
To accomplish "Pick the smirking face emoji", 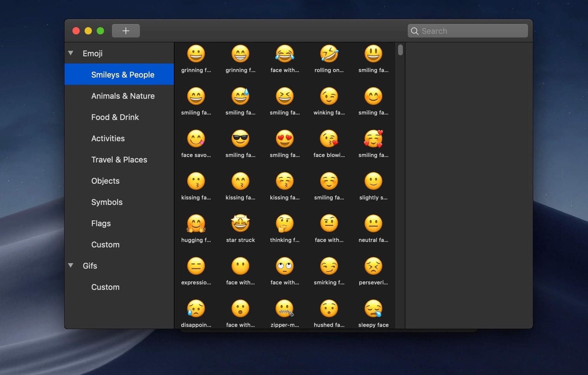I will (x=329, y=266).
